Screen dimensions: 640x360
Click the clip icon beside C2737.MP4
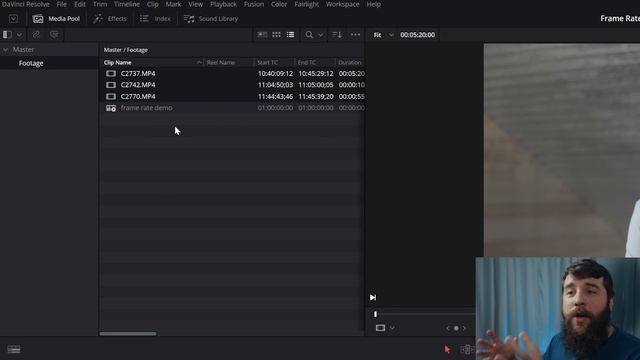tap(111, 73)
